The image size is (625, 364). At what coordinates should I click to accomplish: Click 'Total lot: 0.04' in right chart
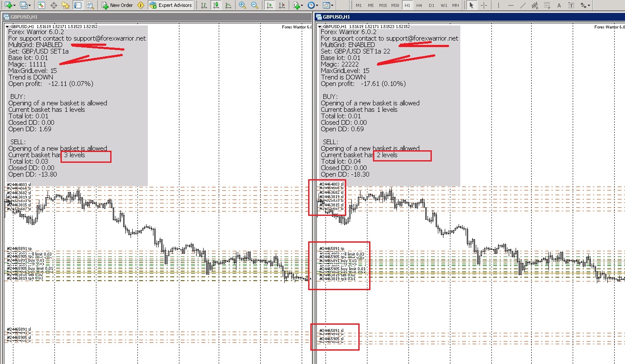click(341, 161)
